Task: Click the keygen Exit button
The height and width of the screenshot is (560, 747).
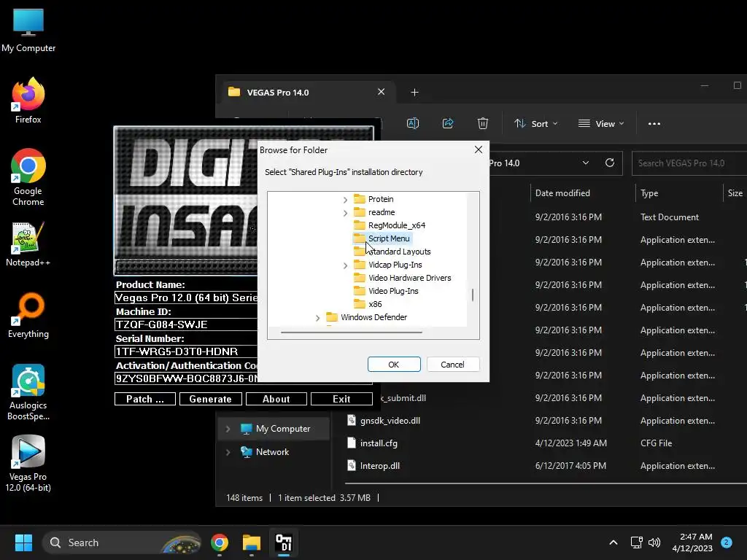Action: (341, 399)
